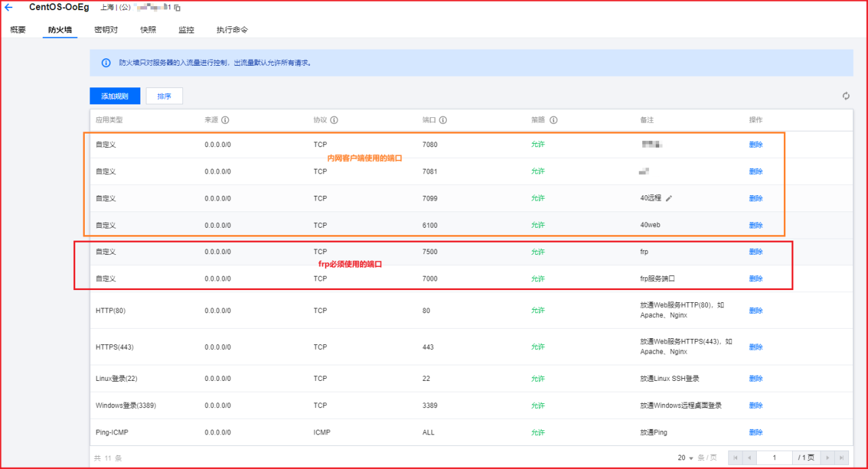Refresh the firewall rules list
Image resolution: width=868 pixels, height=469 pixels.
point(846,96)
